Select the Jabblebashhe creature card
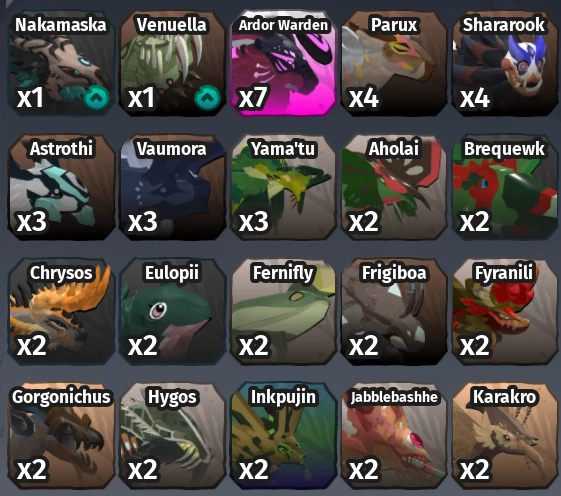This screenshot has height=496, width=561. click(394, 436)
